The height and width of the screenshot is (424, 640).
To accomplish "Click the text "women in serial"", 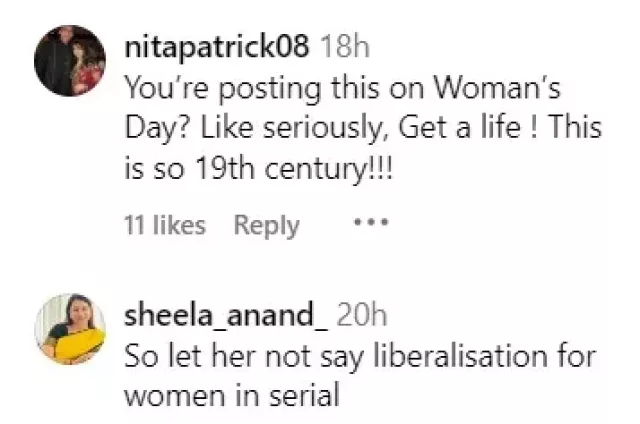I will 232,395.
